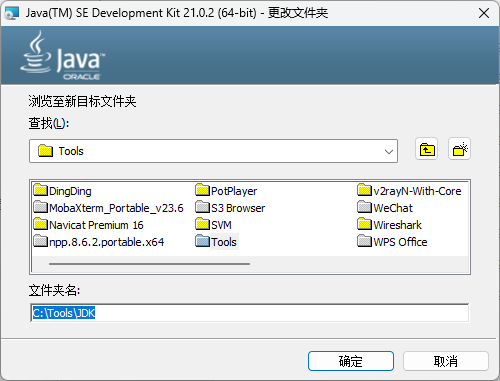
Task: Select the v2rayN-With-Core folder
Action: 410,191
